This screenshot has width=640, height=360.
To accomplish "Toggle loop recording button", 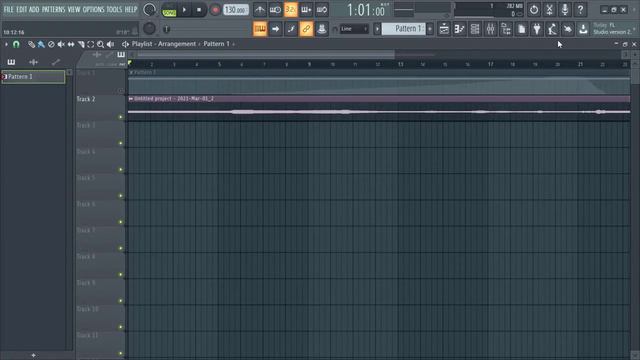I will coord(322,10).
